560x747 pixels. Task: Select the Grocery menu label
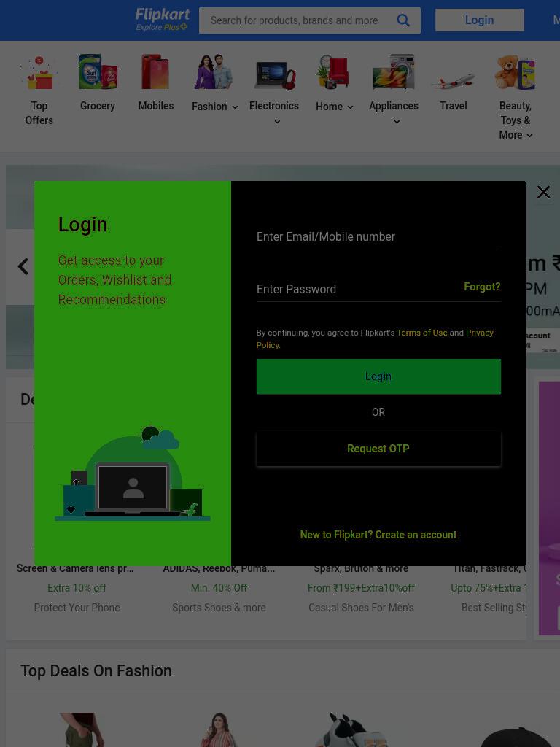pos(98,106)
